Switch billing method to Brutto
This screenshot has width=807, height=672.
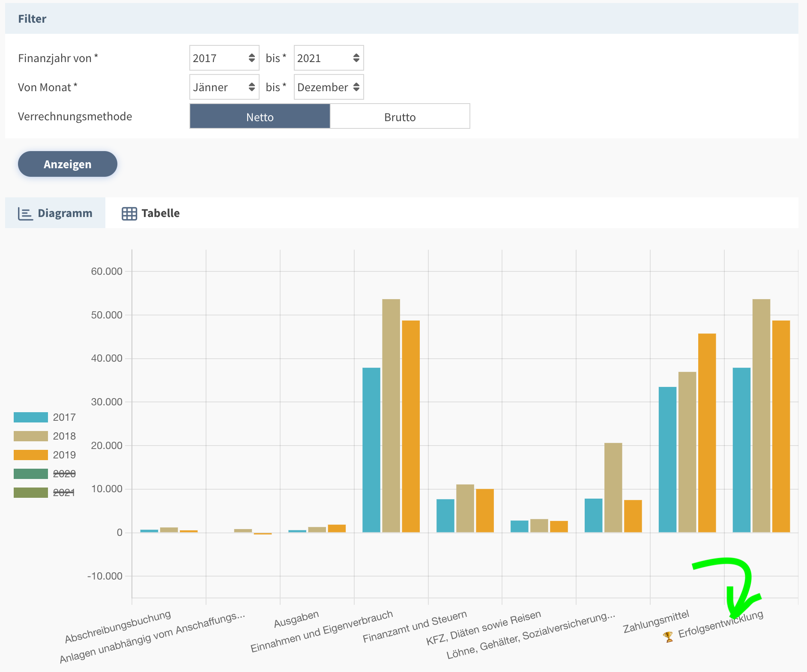[400, 116]
